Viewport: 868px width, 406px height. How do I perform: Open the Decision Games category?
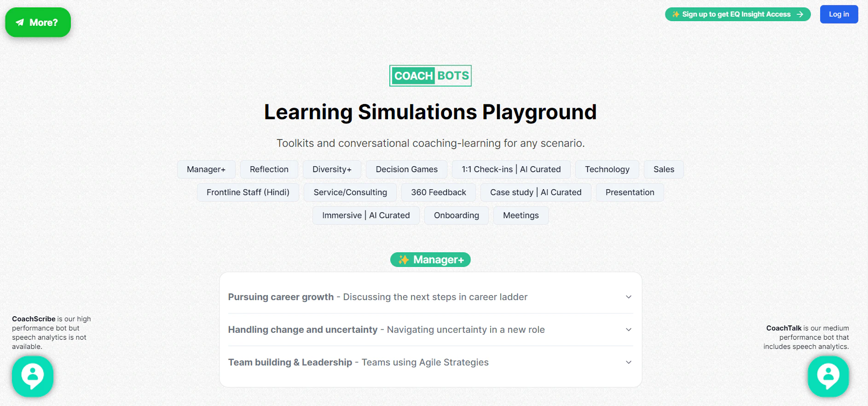click(x=406, y=169)
